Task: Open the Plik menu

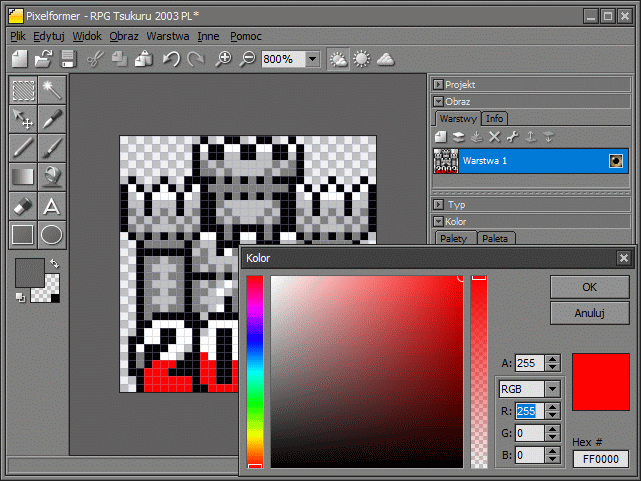Action: click(x=18, y=36)
